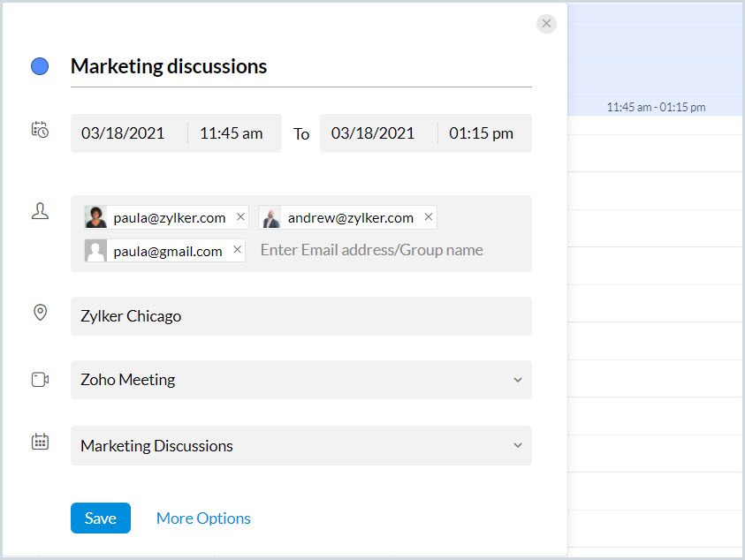Click the attendees person icon
Viewport: 745px width, 560px height.
pyautogui.click(x=40, y=211)
